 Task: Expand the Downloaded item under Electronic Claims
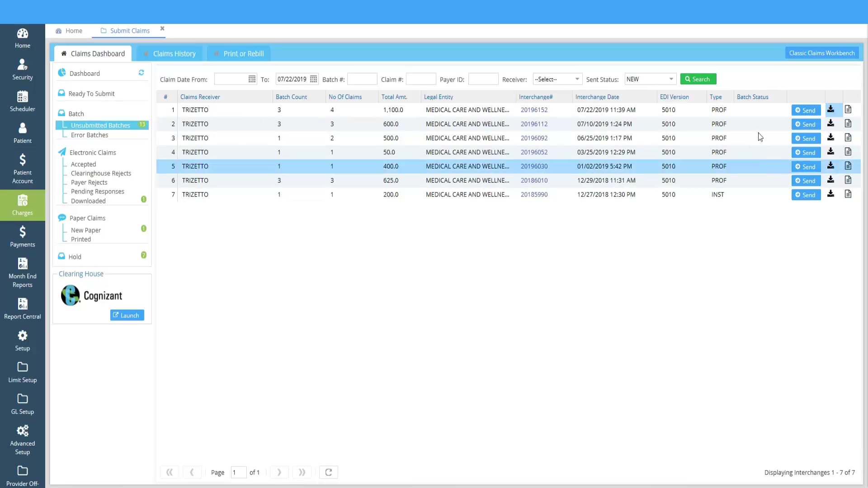coord(88,201)
